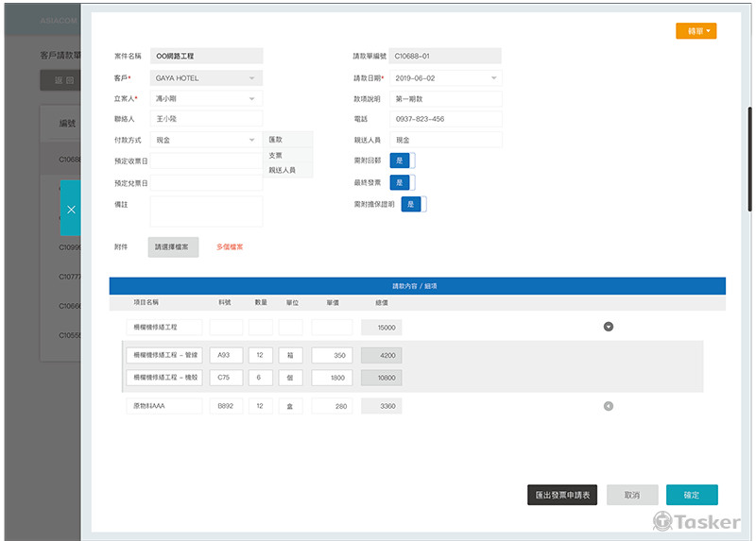Click the gray circle icon on 原物料AAA row

click(609, 406)
